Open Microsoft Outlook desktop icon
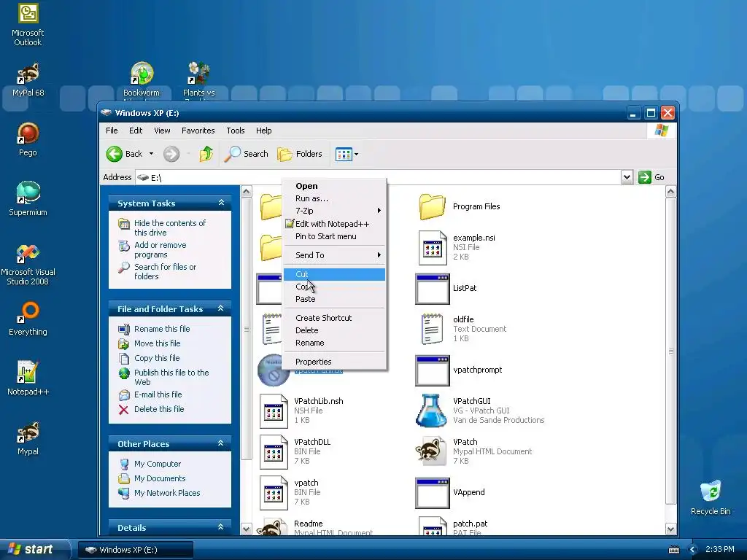 click(x=28, y=25)
